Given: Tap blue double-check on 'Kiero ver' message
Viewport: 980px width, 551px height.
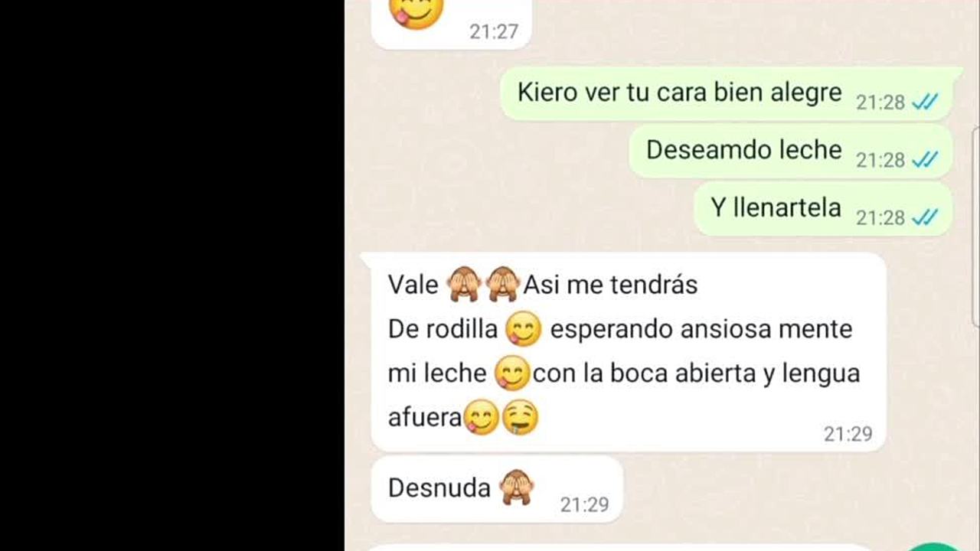Looking at the screenshot, I should click(925, 102).
